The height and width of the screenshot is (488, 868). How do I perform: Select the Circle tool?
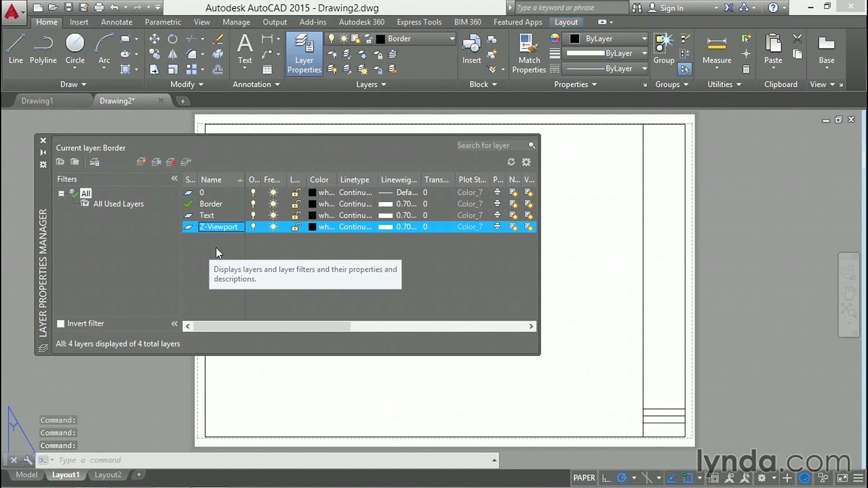tap(75, 50)
